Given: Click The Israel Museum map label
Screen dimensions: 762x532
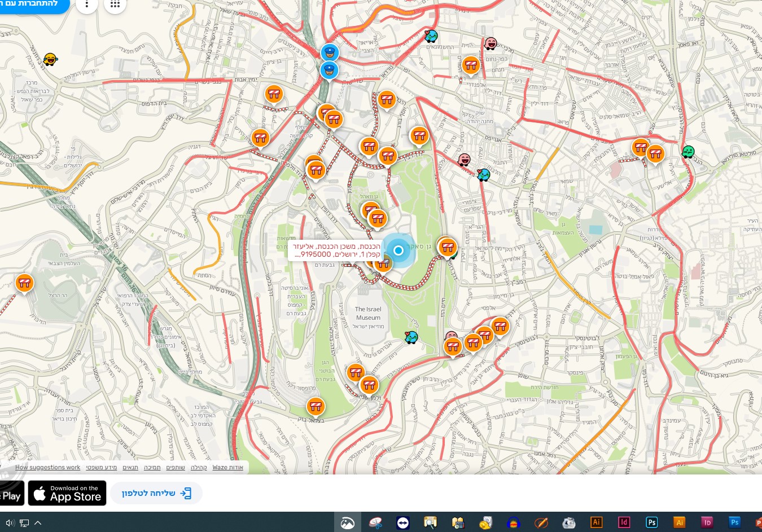Looking at the screenshot, I should click(x=368, y=314).
